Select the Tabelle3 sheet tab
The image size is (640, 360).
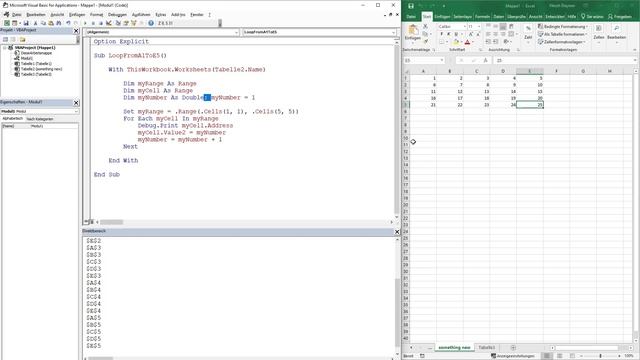point(487,347)
